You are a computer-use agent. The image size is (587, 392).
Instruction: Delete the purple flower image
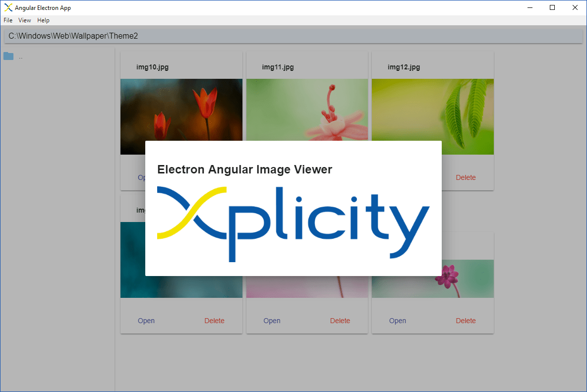point(466,321)
